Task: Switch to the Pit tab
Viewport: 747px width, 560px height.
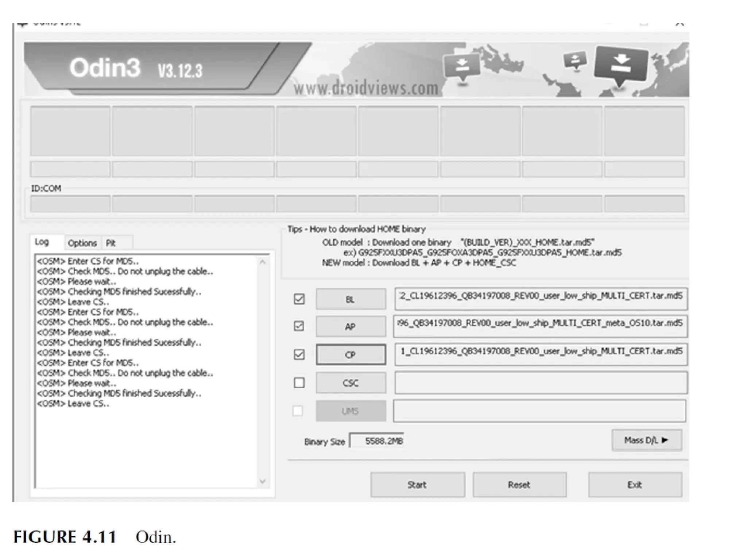Action: point(111,243)
